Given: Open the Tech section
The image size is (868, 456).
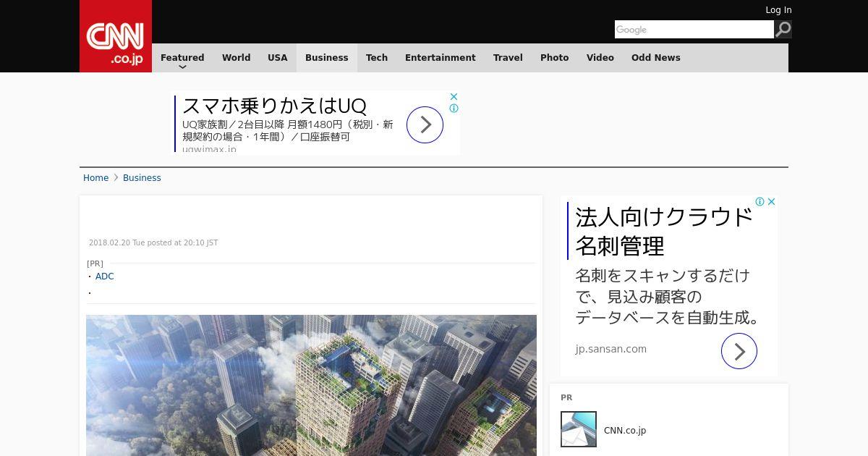Looking at the screenshot, I should pos(377,58).
